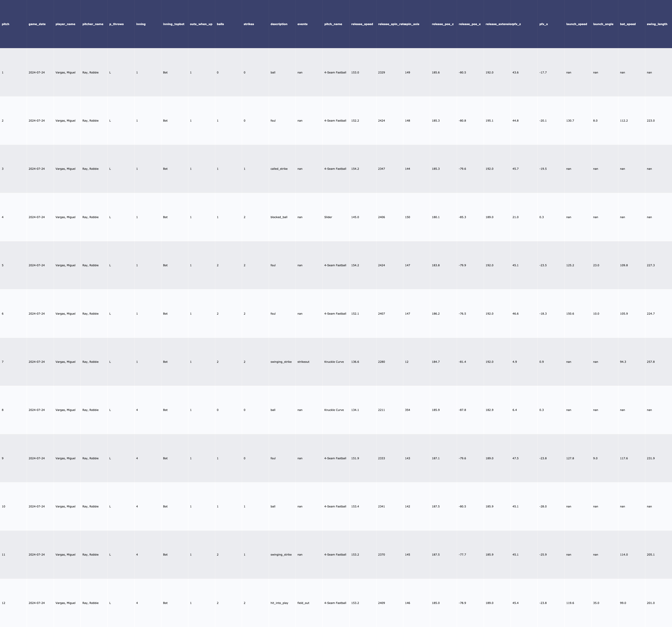Click the swing_length column header
Viewport: 672px width, 627px height.
657,24
